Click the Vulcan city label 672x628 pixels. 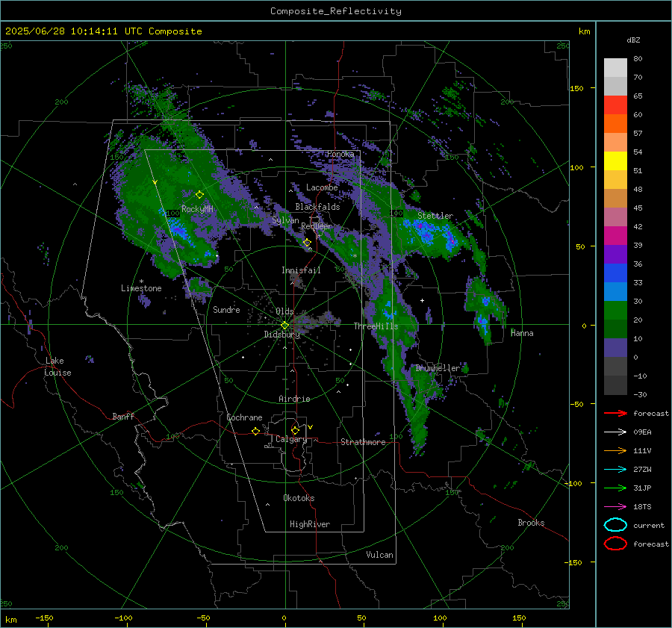click(379, 555)
